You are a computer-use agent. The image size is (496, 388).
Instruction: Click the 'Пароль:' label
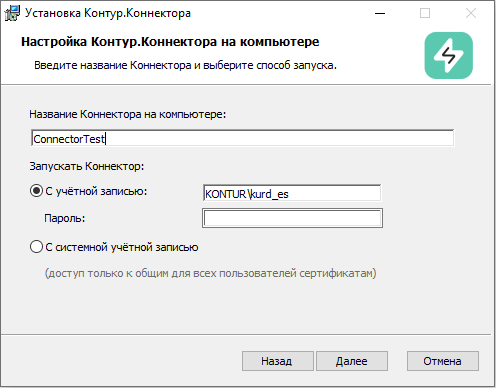[x=65, y=218]
